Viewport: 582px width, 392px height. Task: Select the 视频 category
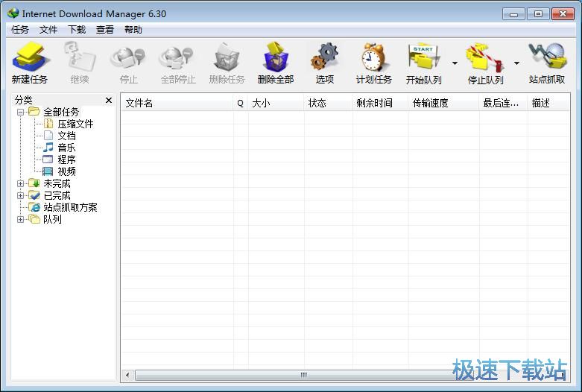pos(67,171)
